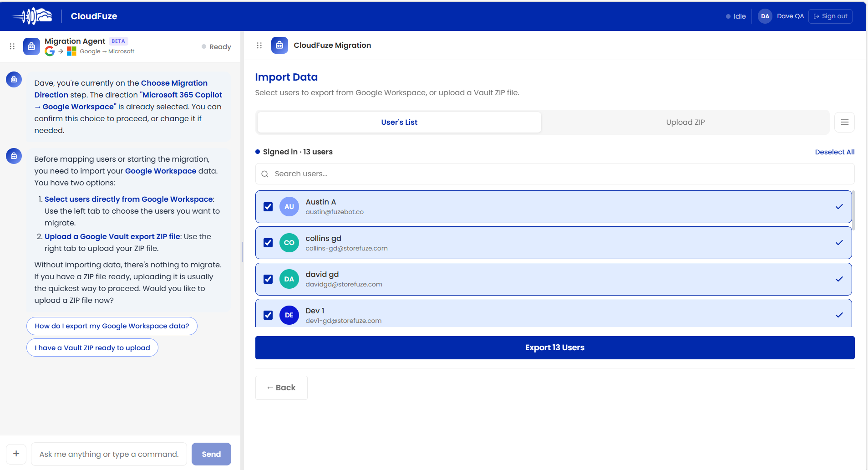Click the BETA badge
The width and height of the screenshot is (868, 470).
118,41
